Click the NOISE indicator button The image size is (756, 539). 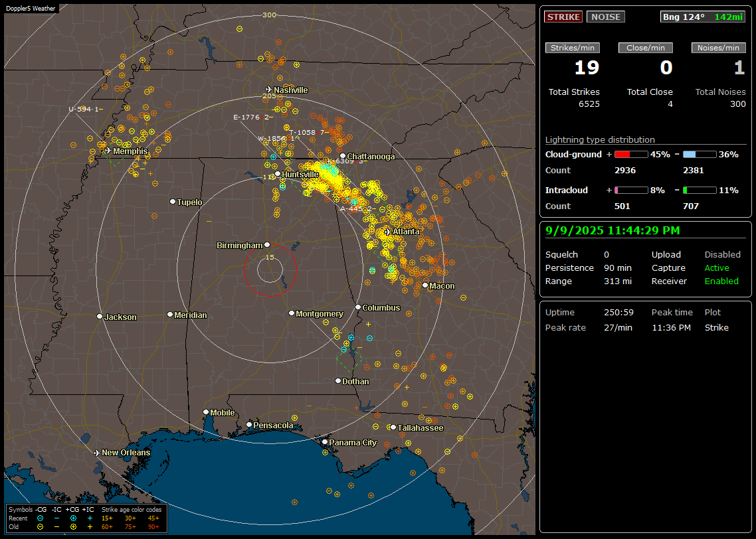(x=606, y=17)
